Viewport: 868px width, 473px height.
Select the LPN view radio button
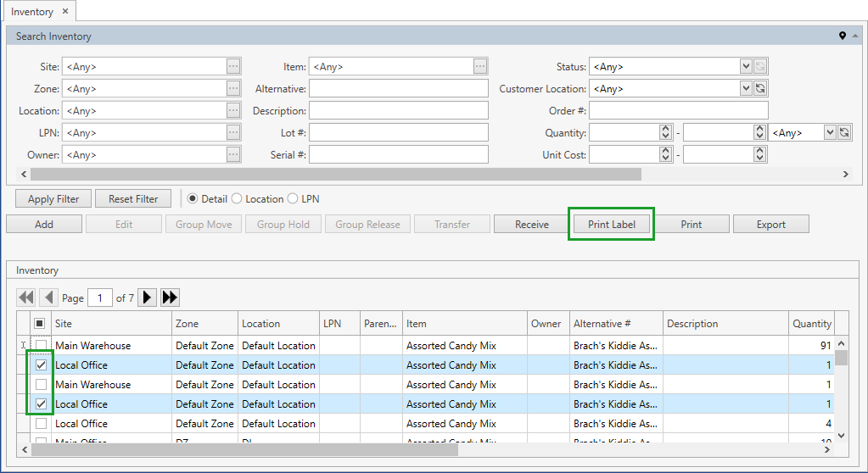point(294,199)
